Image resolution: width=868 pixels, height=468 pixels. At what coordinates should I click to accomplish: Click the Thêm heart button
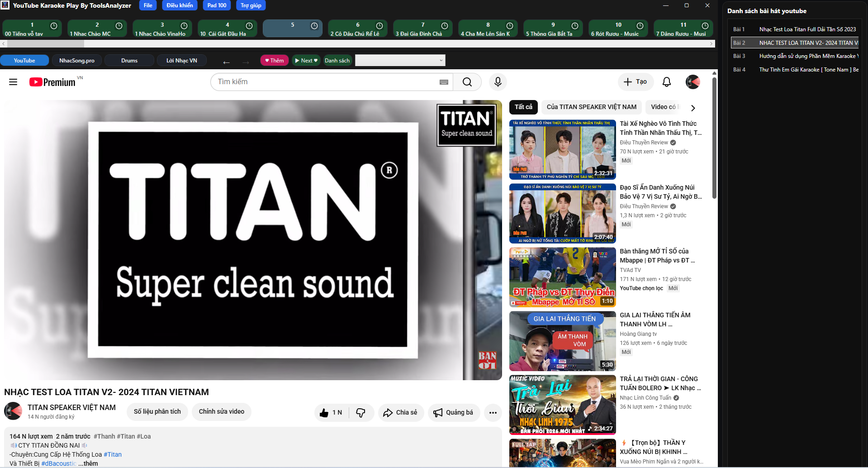point(274,60)
